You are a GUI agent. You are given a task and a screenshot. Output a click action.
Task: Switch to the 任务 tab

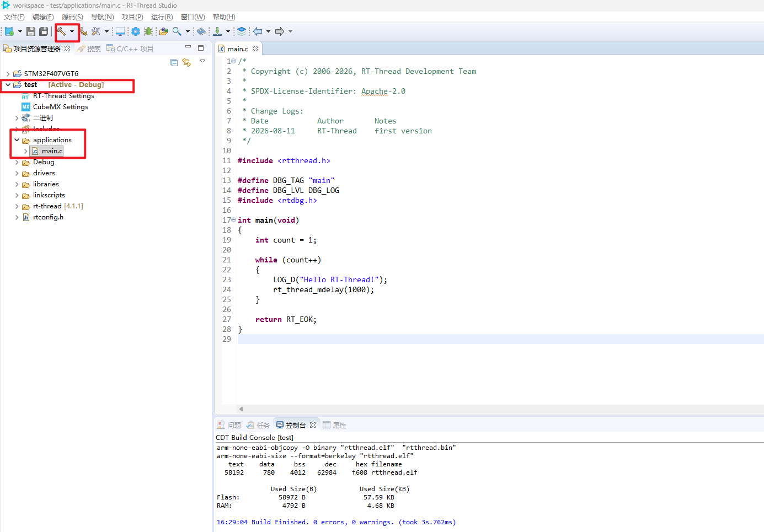coord(258,425)
